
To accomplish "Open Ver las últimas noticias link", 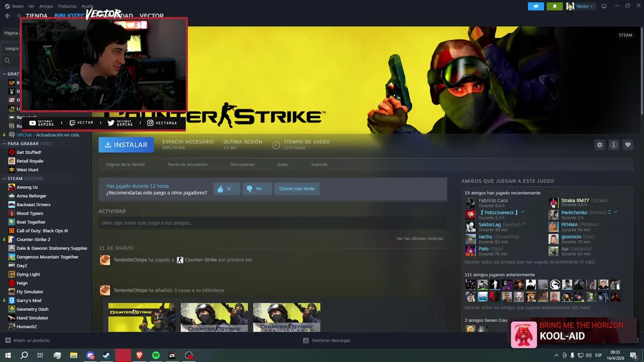I will tap(420, 238).
